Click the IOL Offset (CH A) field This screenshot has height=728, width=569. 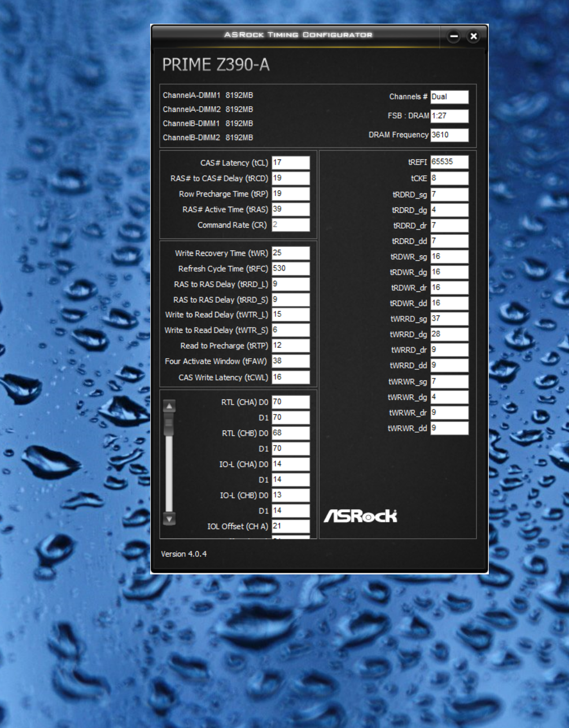point(291,526)
